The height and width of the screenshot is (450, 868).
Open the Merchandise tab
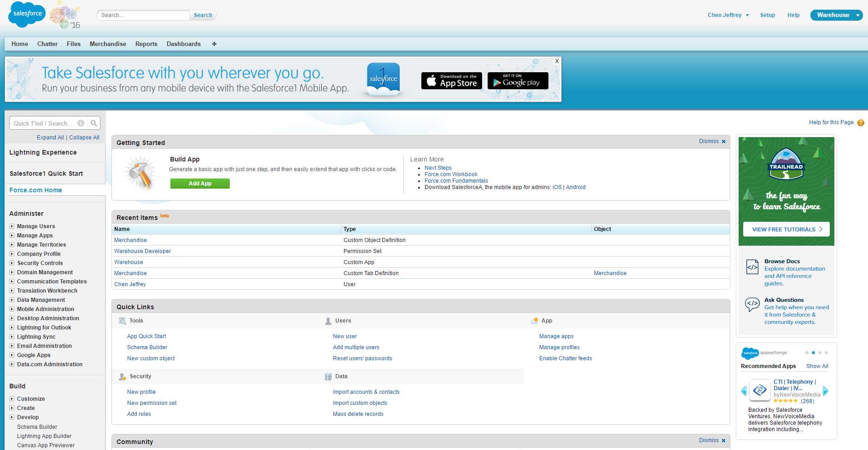point(108,44)
